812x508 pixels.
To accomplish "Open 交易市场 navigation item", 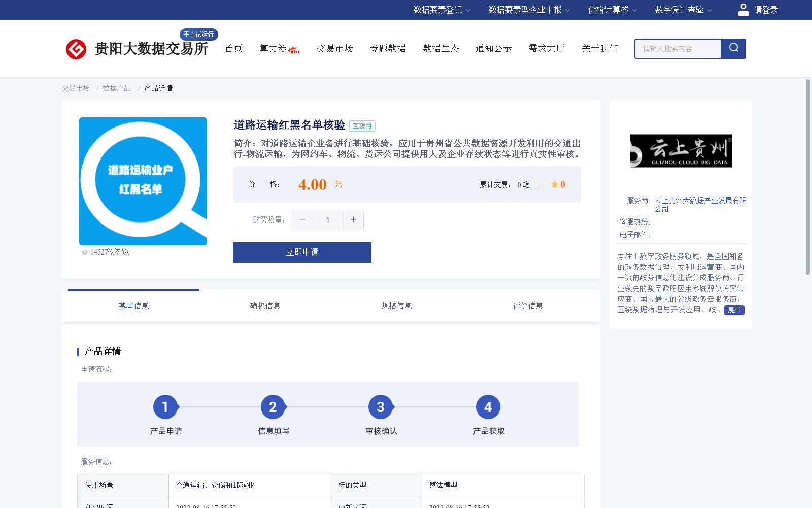I will click(x=335, y=49).
